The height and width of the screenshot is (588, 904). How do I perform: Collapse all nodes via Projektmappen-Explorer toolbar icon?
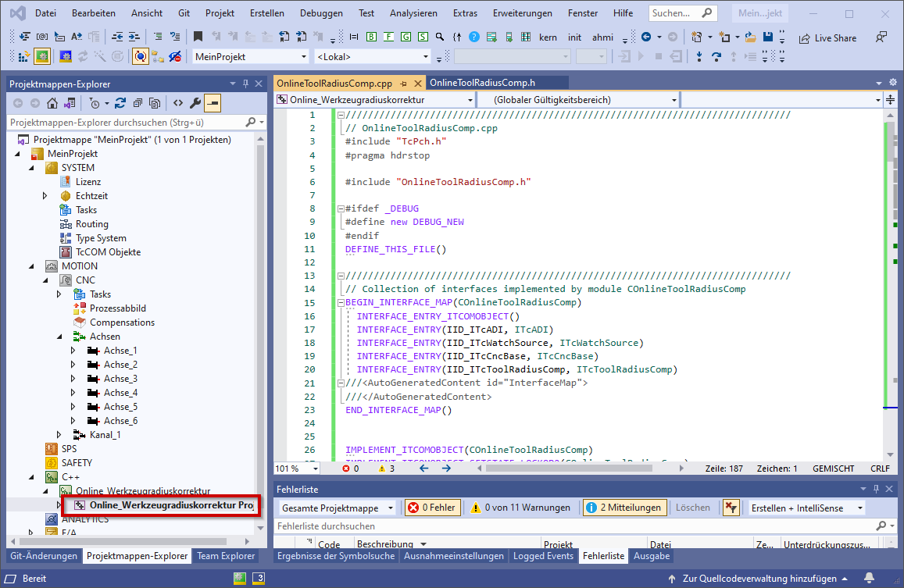(x=138, y=103)
